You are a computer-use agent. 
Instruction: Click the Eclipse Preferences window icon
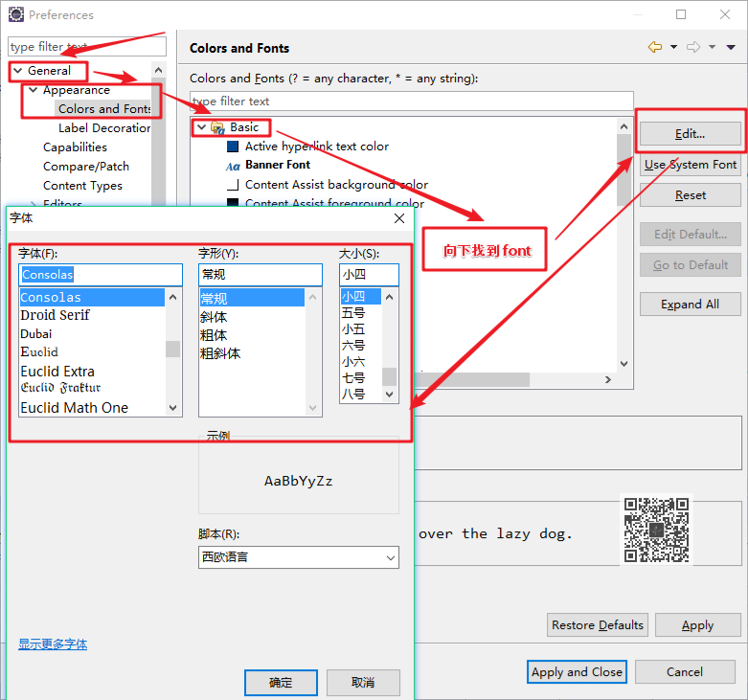coord(16,14)
